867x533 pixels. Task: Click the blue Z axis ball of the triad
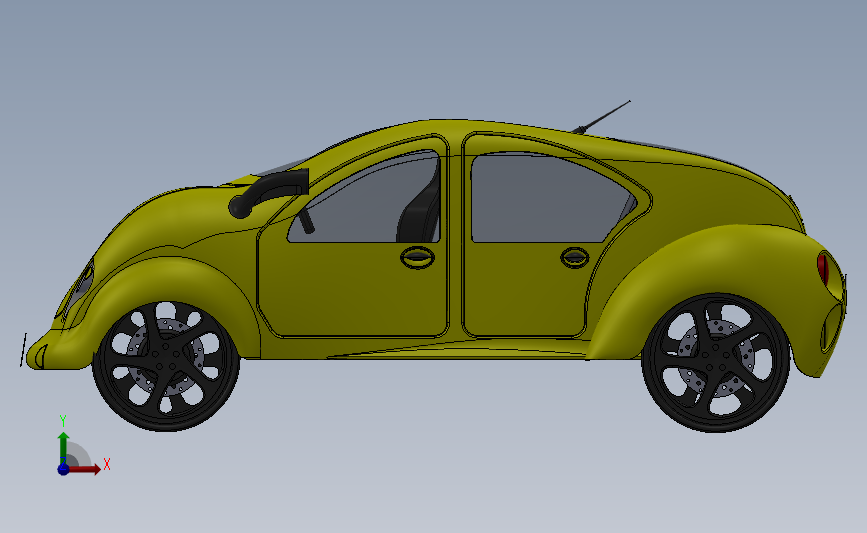click(63, 469)
